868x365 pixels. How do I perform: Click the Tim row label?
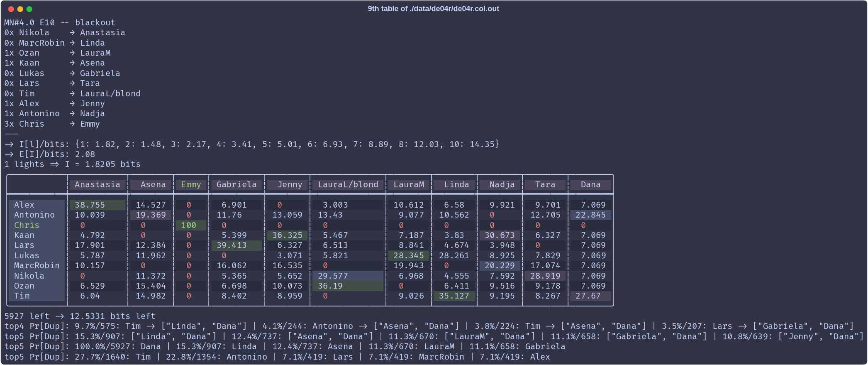click(x=37, y=296)
